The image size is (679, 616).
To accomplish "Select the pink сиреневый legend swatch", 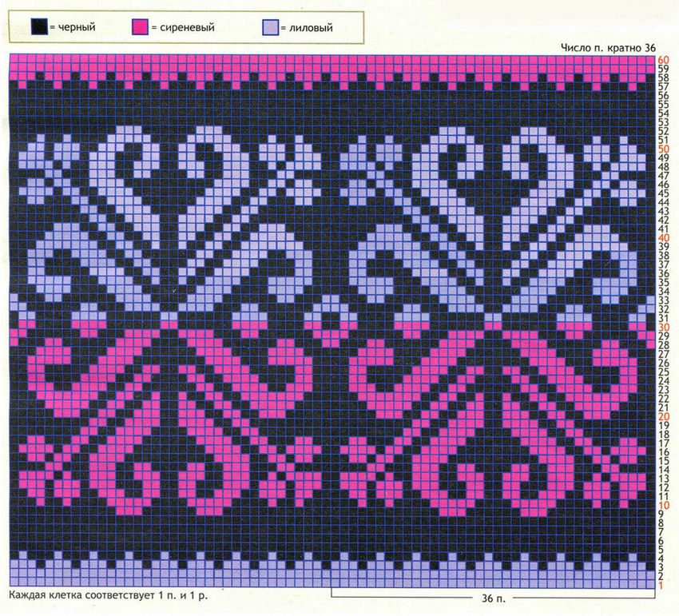I will click(141, 28).
